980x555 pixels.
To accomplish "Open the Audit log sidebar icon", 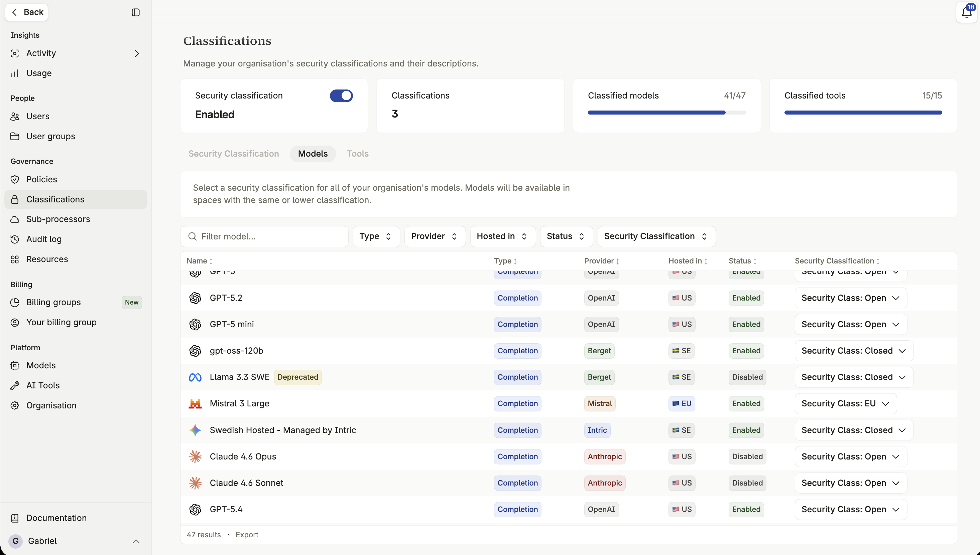I will coord(15,239).
